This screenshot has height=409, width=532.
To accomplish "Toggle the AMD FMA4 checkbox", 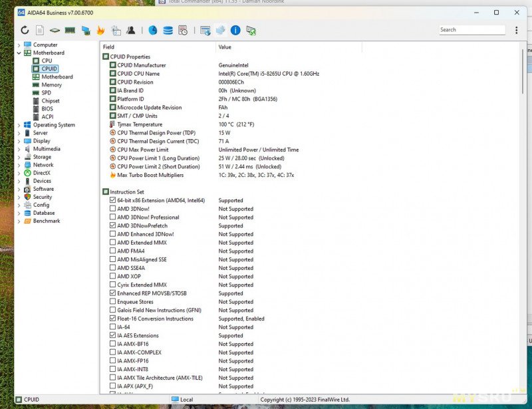I will [112, 251].
